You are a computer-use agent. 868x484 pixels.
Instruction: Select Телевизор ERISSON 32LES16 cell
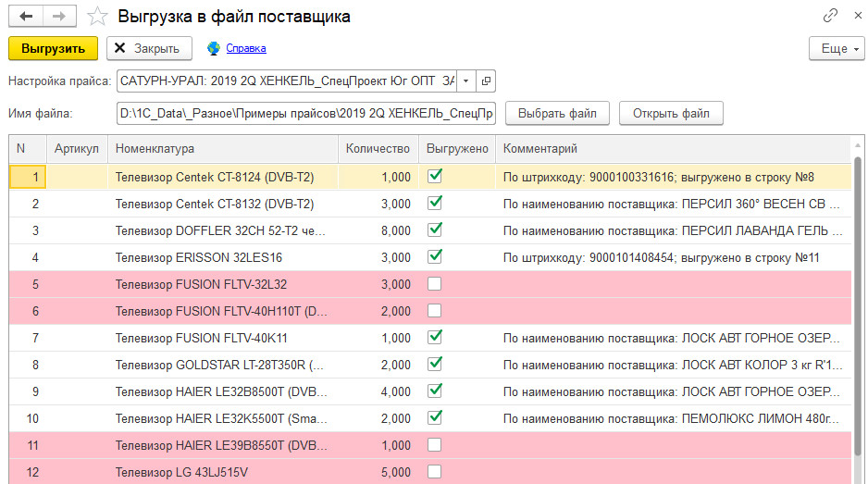point(223,257)
